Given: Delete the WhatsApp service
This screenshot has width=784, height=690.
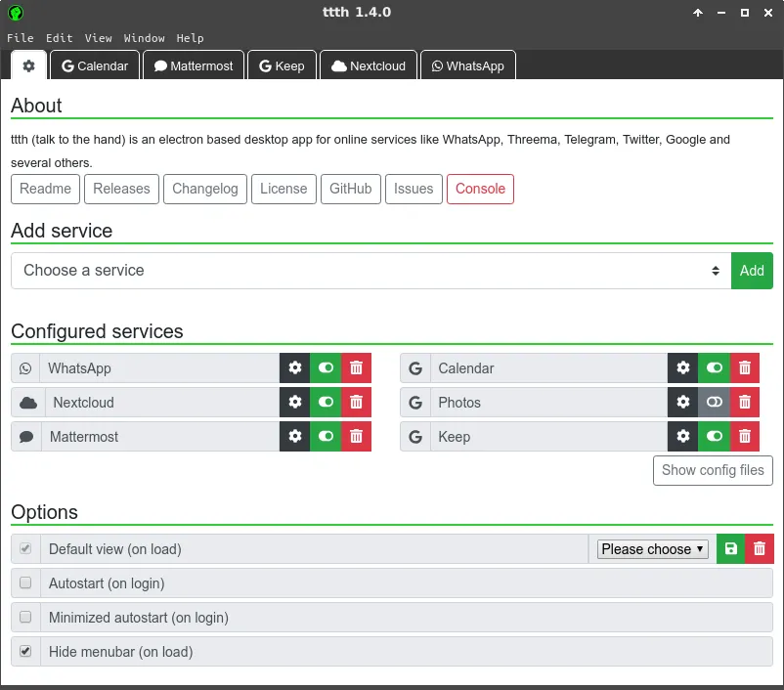Looking at the screenshot, I should 357,368.
